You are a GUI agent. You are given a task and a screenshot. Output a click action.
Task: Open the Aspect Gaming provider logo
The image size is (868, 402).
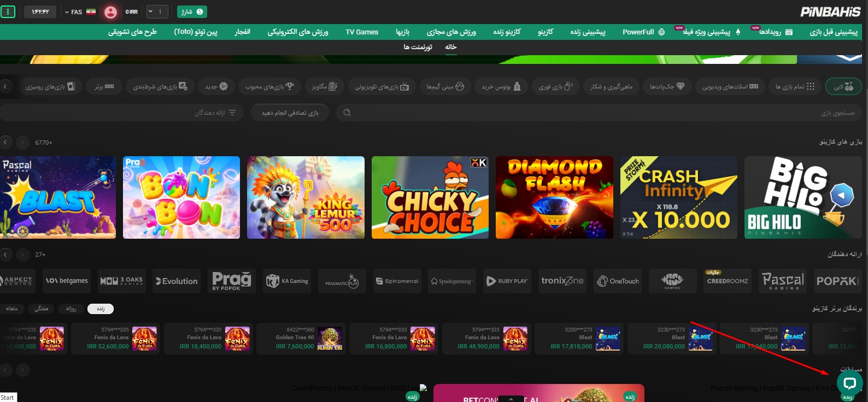(x=17, y=281)
